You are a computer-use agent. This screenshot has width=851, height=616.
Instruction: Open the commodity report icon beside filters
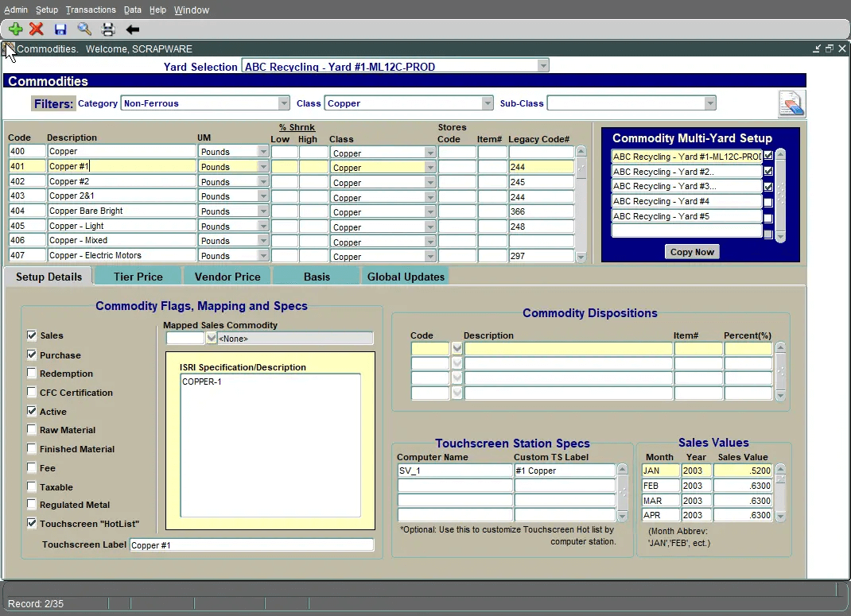[x=791, y=103]
